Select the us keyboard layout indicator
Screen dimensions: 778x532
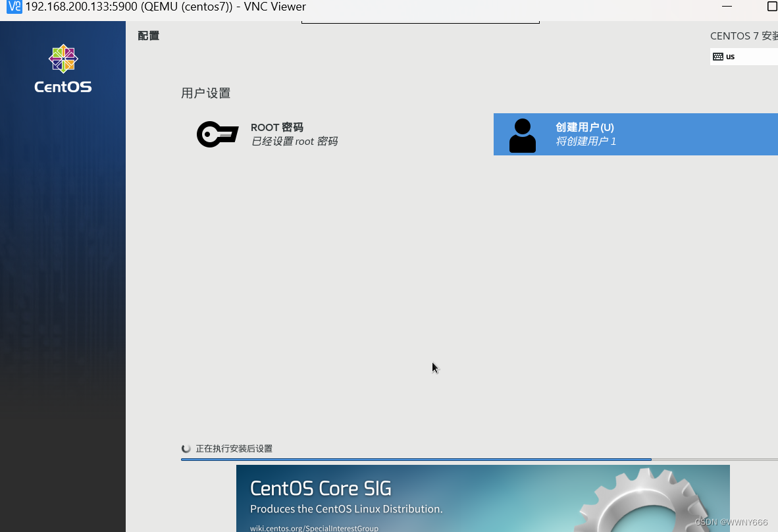pos(744,57)
